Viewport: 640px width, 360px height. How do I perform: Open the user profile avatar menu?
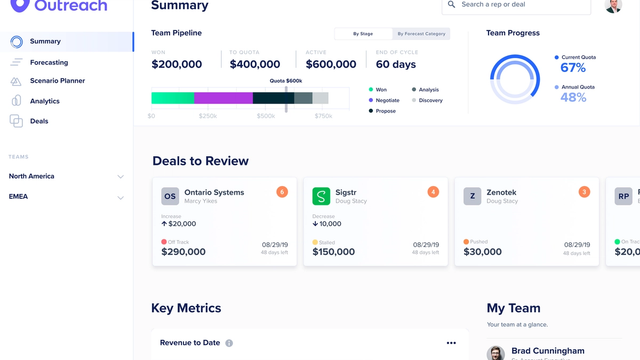[x=613, y=5]
